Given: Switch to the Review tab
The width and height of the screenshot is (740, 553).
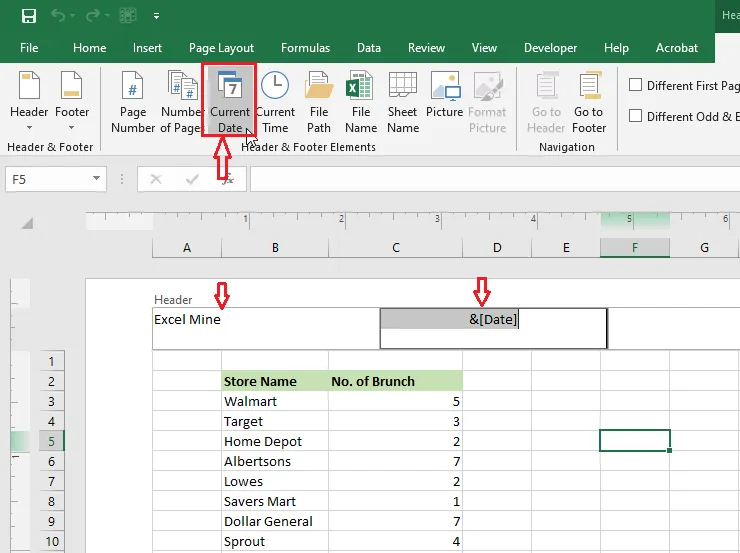Looking at the screenshot, I should [x=426, y=48].
